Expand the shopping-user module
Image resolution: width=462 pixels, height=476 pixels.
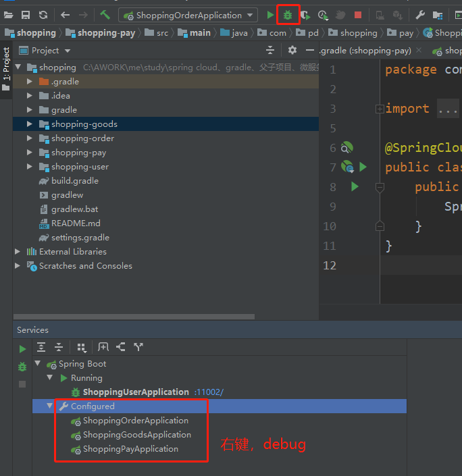click(x=30, y=166)
